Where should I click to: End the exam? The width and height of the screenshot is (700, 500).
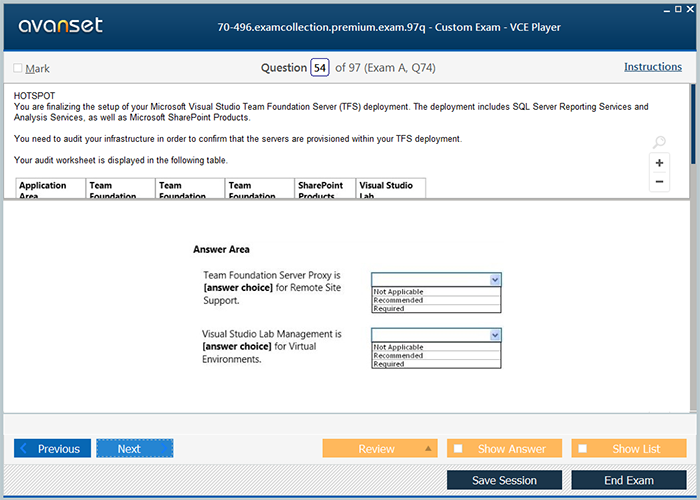(x=629, y=480)
